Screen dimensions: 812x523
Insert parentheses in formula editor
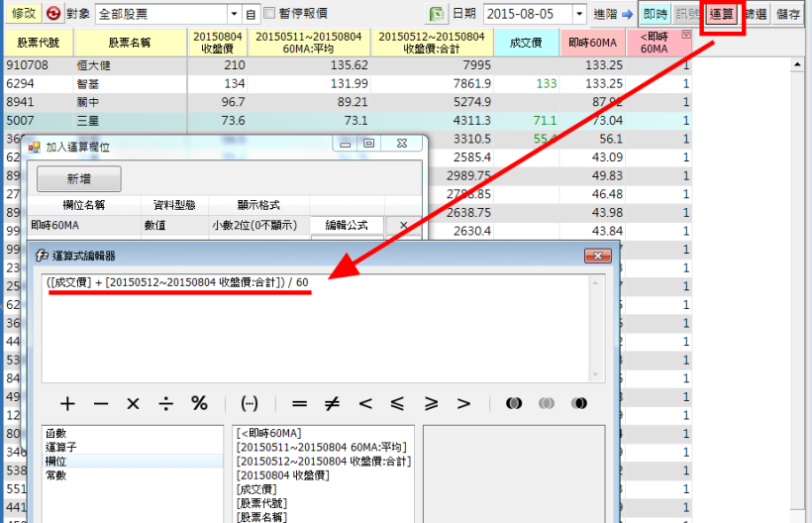pos(250,403)
